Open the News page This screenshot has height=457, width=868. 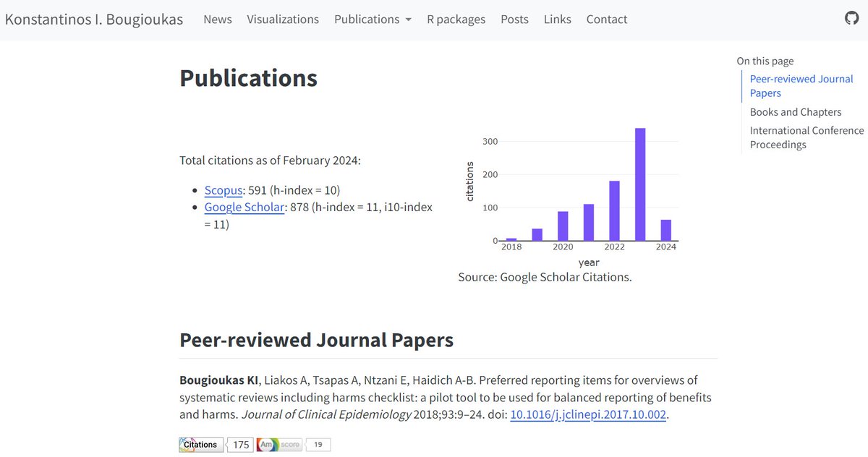(217, 20)
